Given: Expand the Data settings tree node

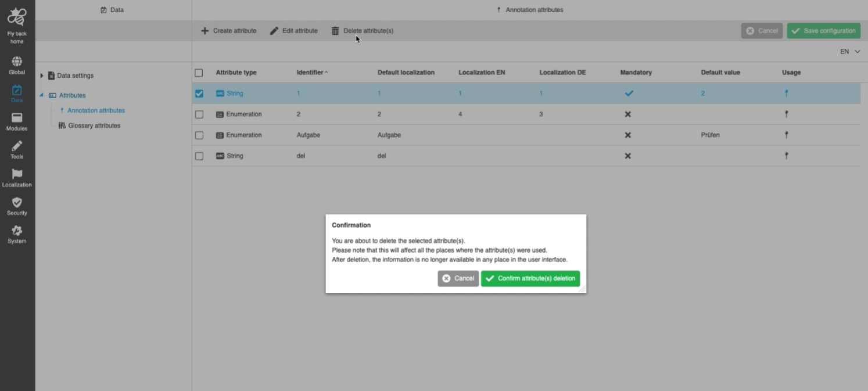Looking at the screenshot, I should click(x=42, y=76).
